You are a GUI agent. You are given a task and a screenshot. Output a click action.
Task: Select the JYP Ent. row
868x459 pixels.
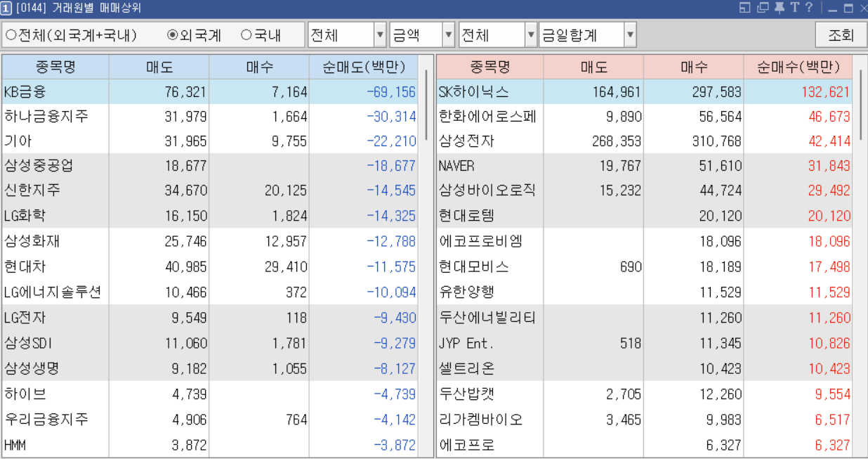pyautogui.click(x=645, y=343)
